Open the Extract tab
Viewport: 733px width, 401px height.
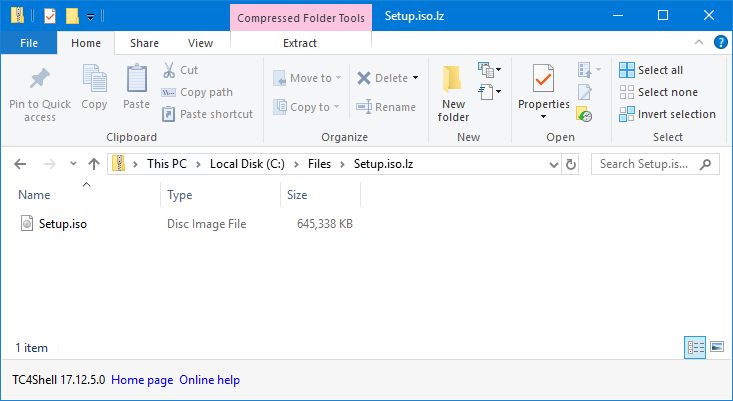[300, 43]
